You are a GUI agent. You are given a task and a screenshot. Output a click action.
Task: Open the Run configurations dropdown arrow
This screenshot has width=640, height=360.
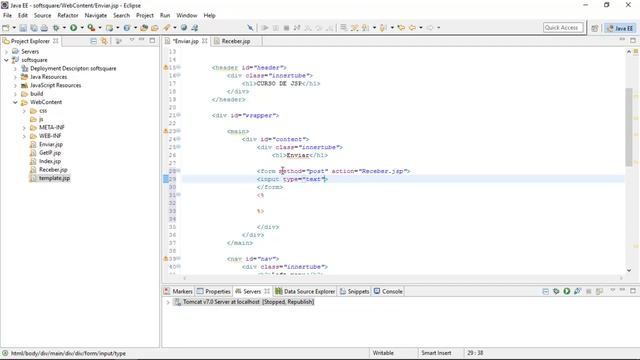click(x=82, y=28)
